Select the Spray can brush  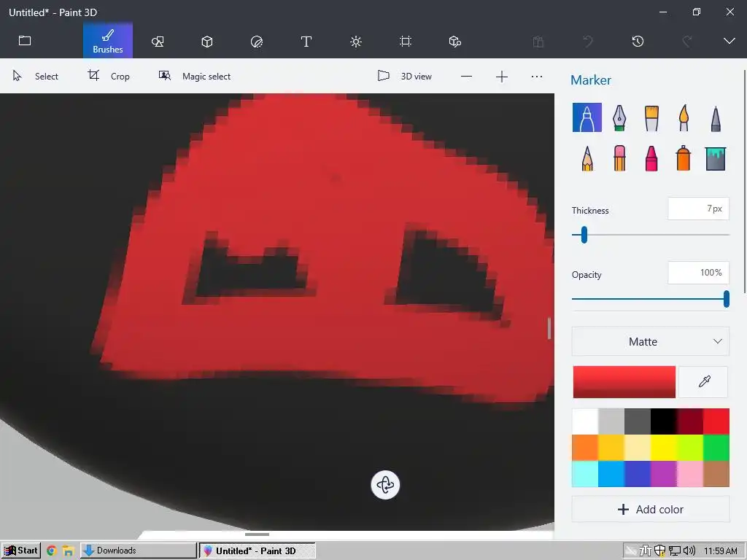point(683,158)
